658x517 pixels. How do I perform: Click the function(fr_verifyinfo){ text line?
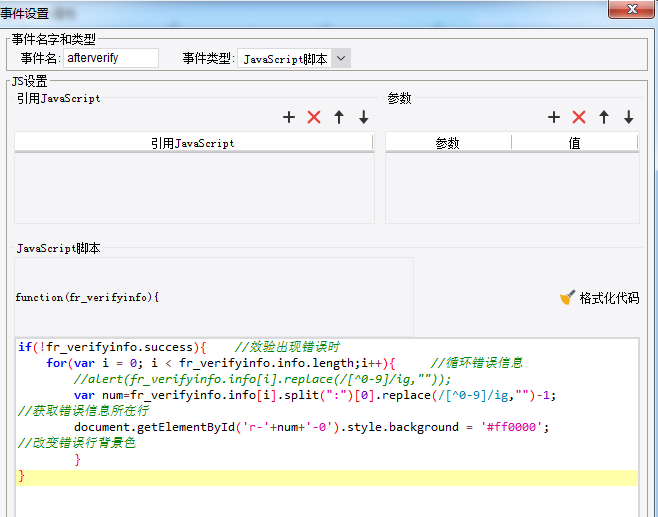pyautogui.click(x=87, y=297)
